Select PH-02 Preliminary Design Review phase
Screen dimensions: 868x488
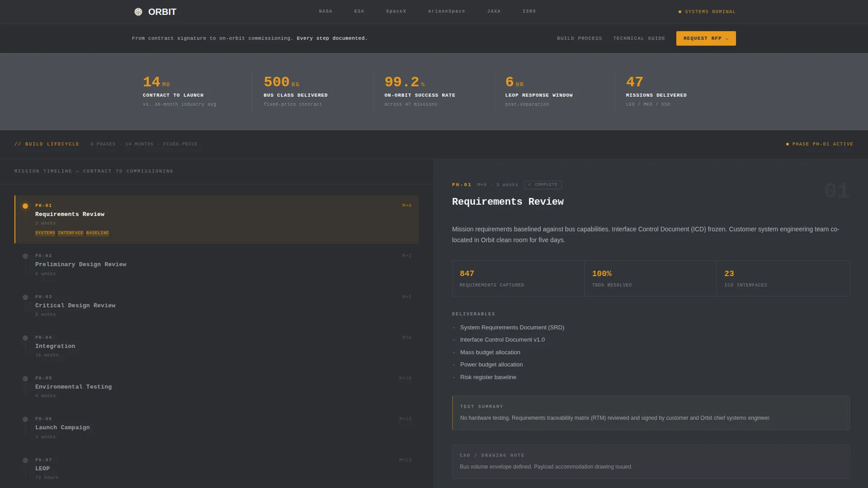click(x=217, y=264)
